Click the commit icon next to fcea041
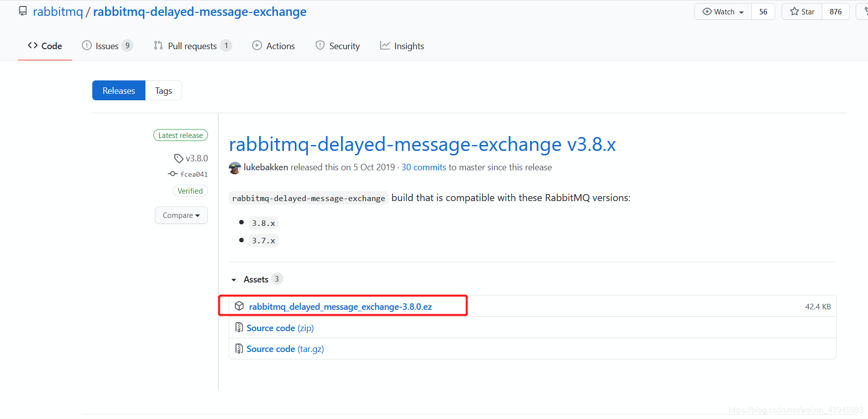Image resolution: width=868 pixels, height=419 pixels. 173,174
